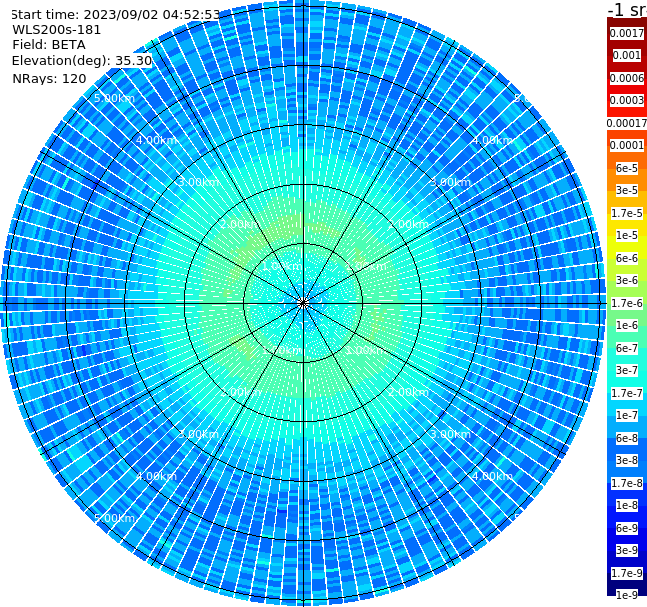The width and height of the screenshot is (647, 607).
Task: Click the 6e-7 colorbar label
Action: coord(627,348)
